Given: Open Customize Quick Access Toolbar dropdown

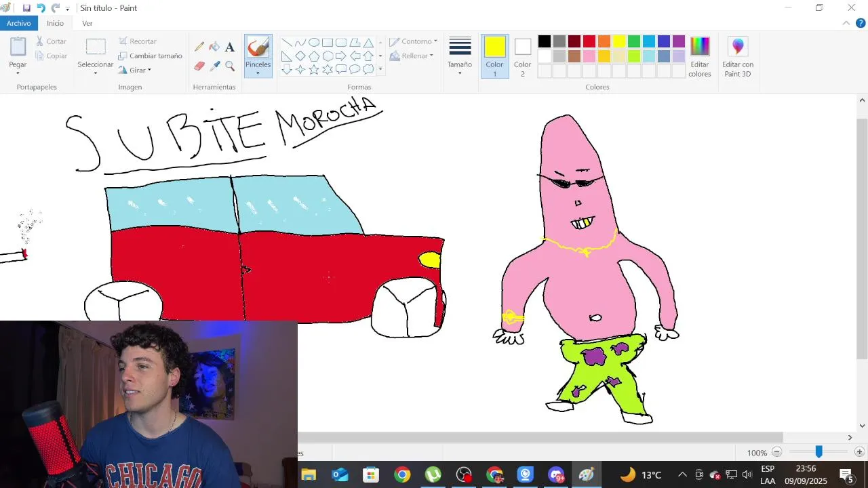Looking at the screenshot, I should click(67, 9).
